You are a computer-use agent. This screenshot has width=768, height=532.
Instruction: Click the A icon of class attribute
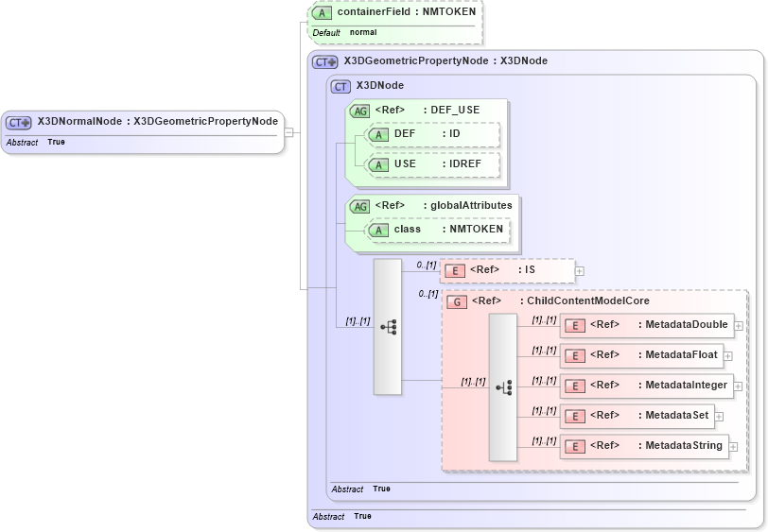(378, 230)
